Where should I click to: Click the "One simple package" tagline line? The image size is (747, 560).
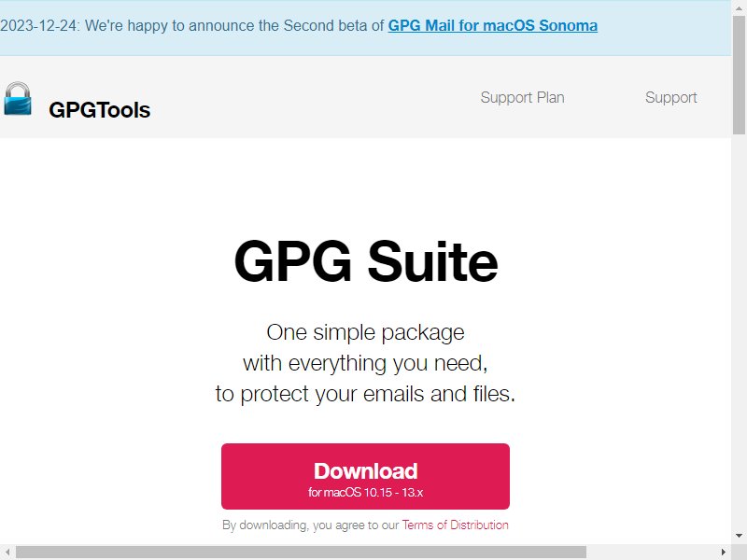point(365,332)
